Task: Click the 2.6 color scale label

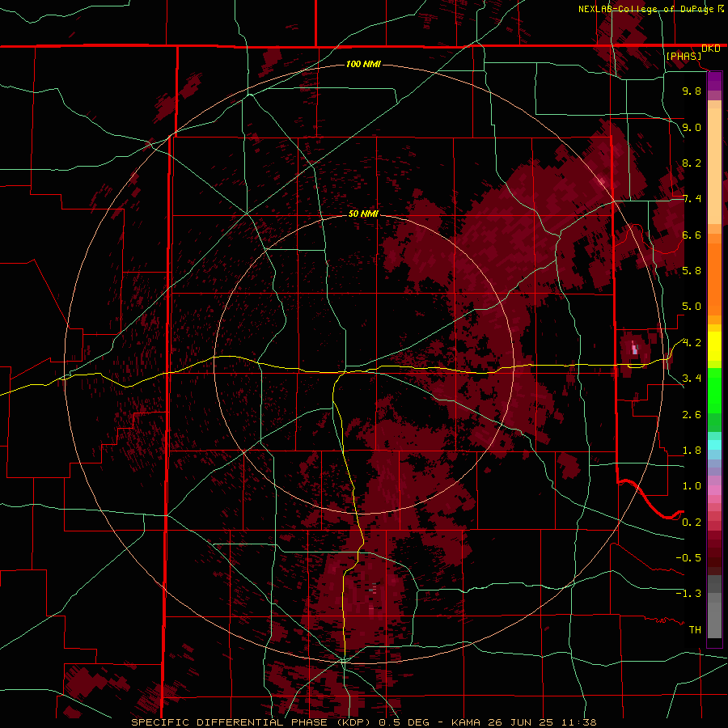Action: [692, 415]
